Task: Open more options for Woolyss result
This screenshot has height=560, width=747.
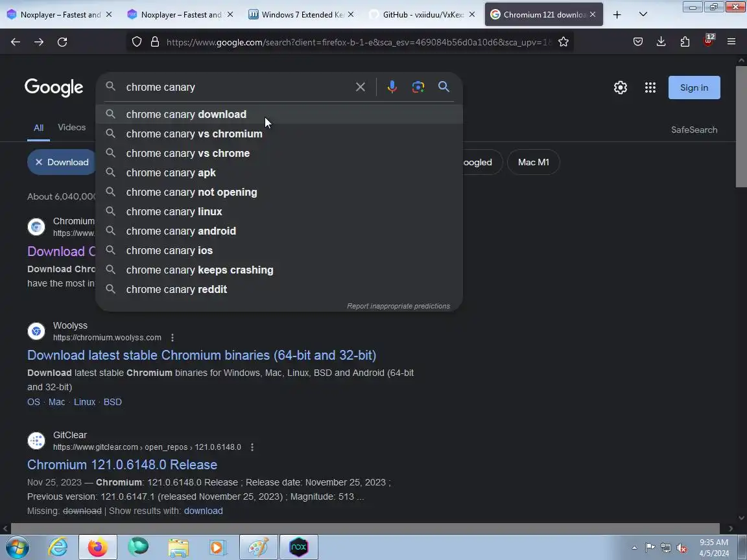Action: 172,338
